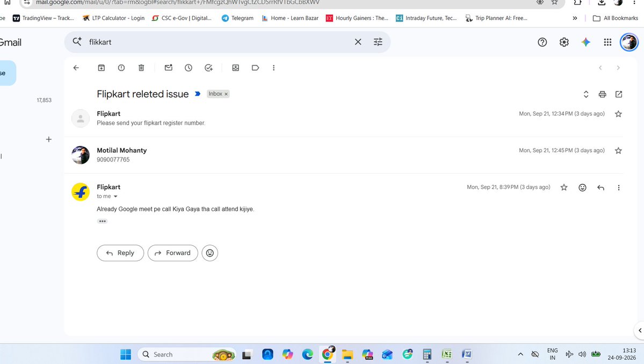Print all messages in conversation

[x=603, y=94]
